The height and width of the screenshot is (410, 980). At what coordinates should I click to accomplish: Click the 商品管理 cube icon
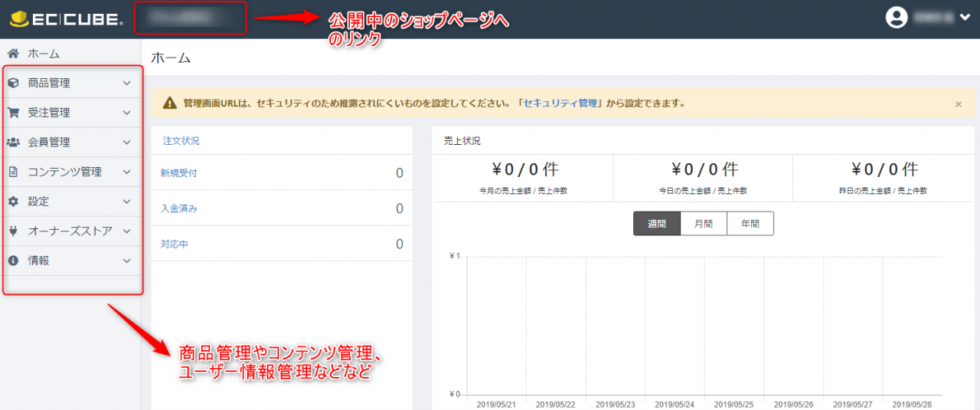coord(13,83)
